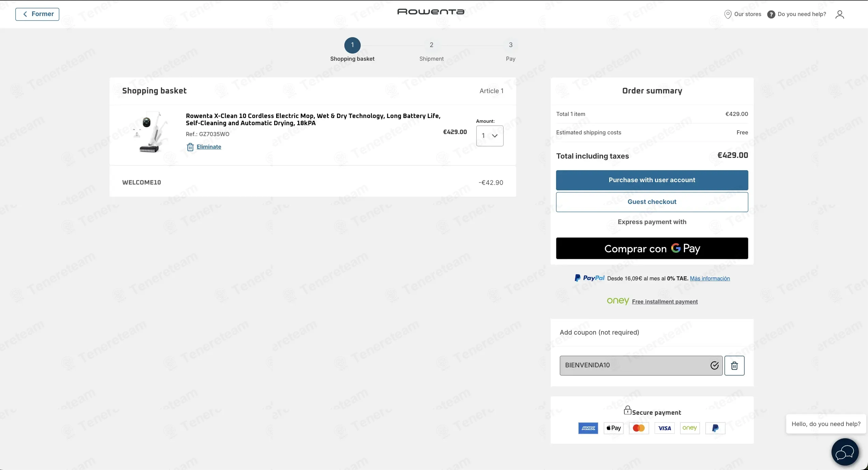Screen dimensions: 868x470
Task: Open the Our stores link
Action: [x=747, y=14]
